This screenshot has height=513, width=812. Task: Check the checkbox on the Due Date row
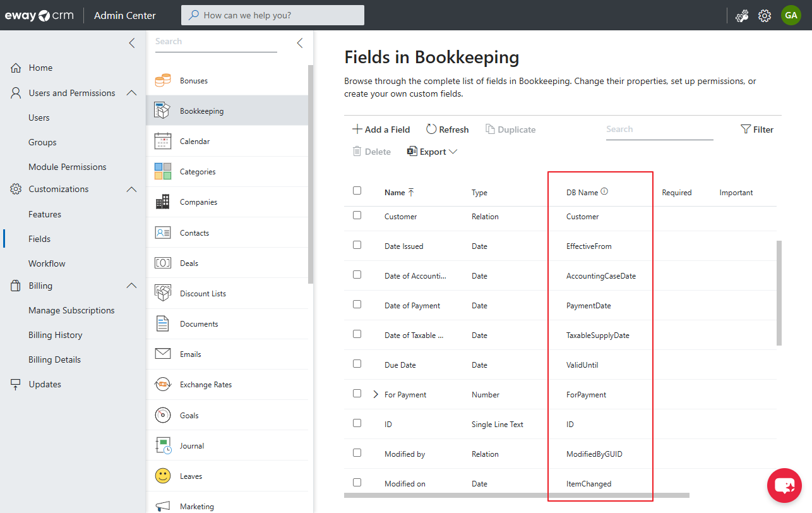click(357, 364)
